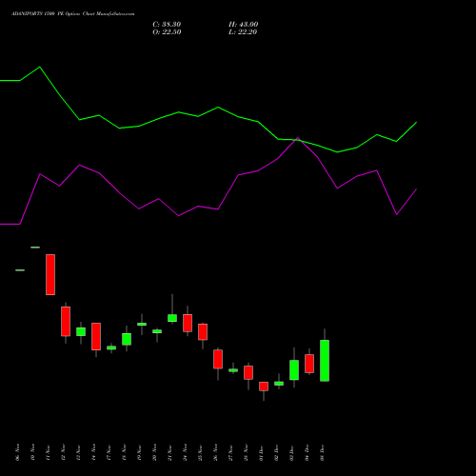This screenshot has width=476, height=476.
Task: Select the green candle for 03 Dec
Action: click(294, 370)
